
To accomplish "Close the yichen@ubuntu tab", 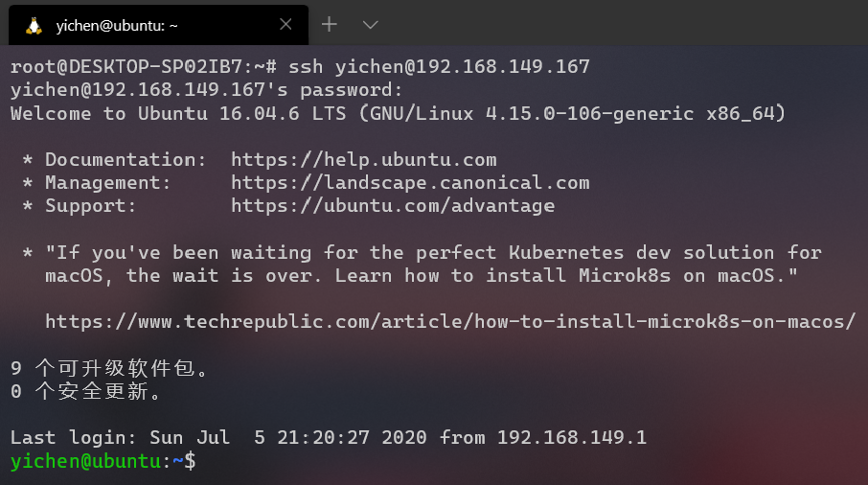I will tap(284, 25).
